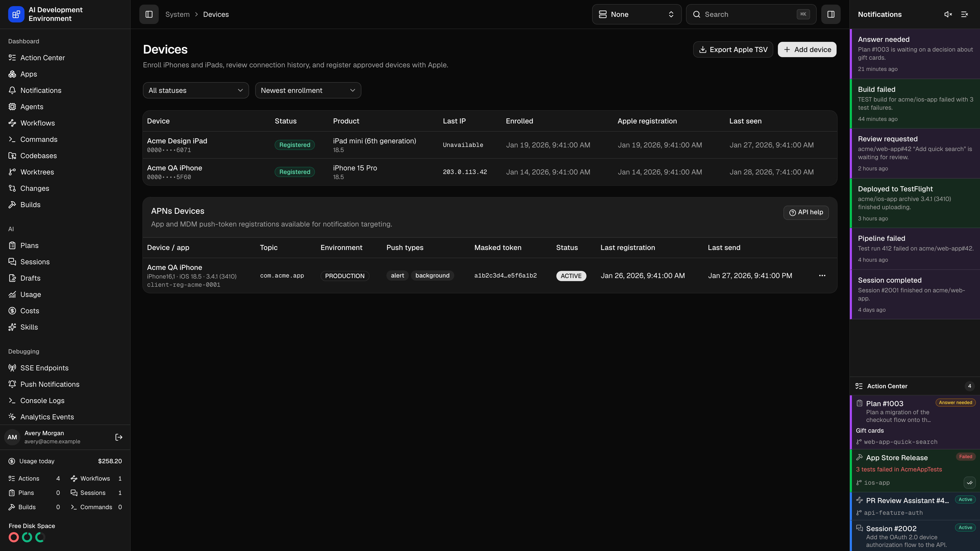Click the AI Development Environment logo
Viewport: 980px width, 551px height.
coord(16,14)
